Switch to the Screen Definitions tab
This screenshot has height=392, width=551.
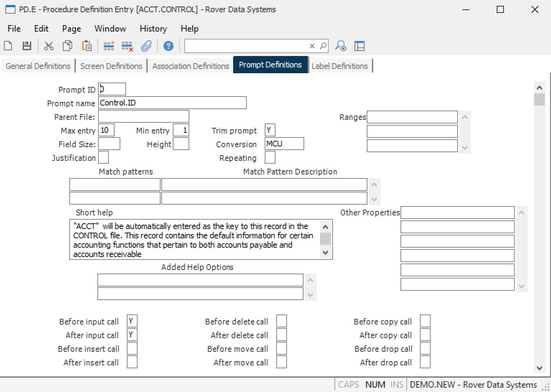click(111, 66)
